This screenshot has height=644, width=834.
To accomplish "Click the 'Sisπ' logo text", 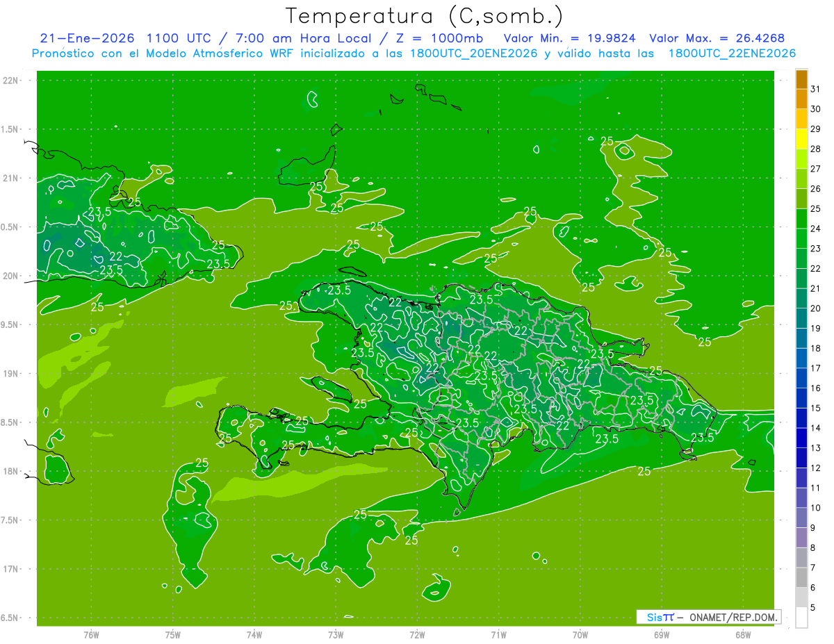I will click(x=660, y=617).
